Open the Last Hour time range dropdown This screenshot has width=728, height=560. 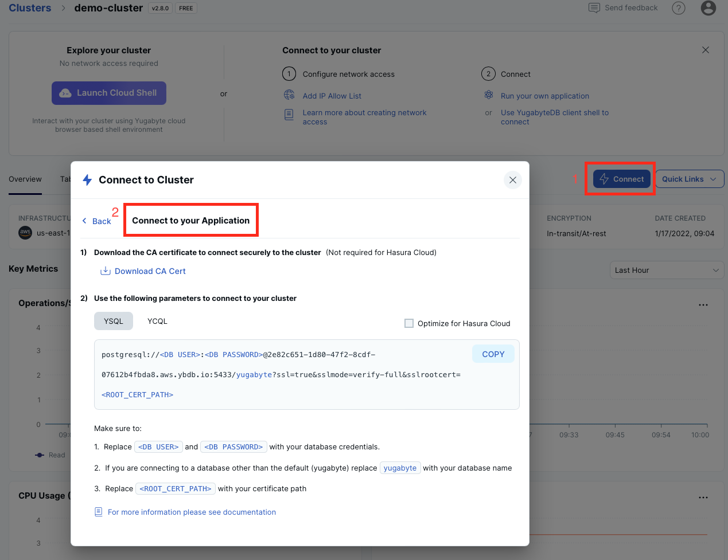pyautogui.click(x=667, y=270)
